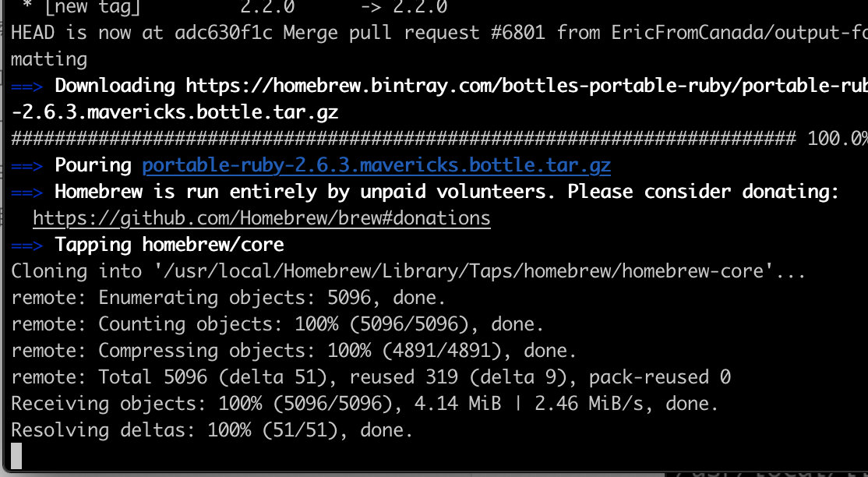This screenshot has width=868, height=477.
Task: Open the Homebrew brew#donations GitHub link
Action: (262, 218)
